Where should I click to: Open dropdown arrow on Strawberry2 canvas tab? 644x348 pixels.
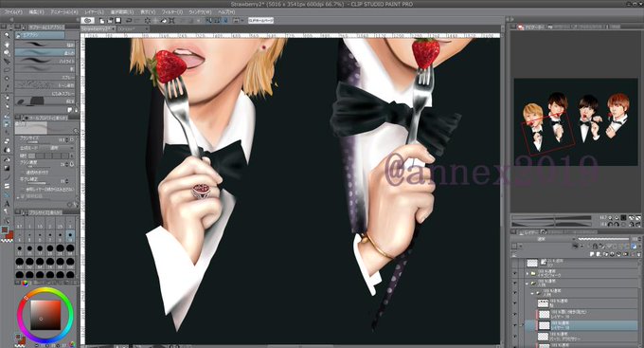click(x=114, y=28)
